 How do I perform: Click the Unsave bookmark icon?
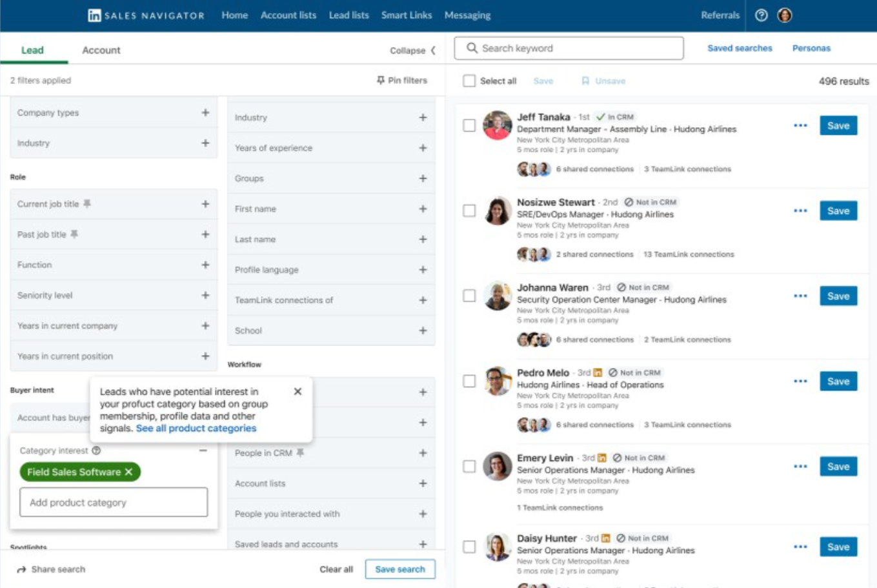tap(585, 81)
